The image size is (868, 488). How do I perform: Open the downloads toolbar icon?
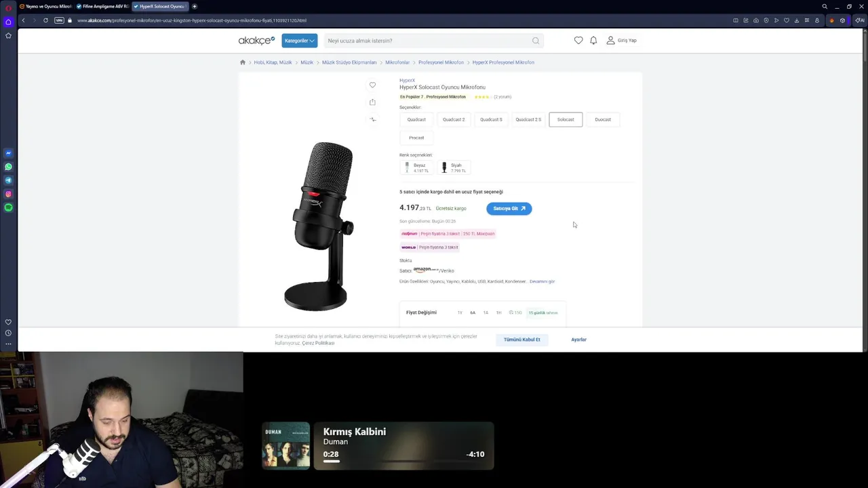(796, 20)
